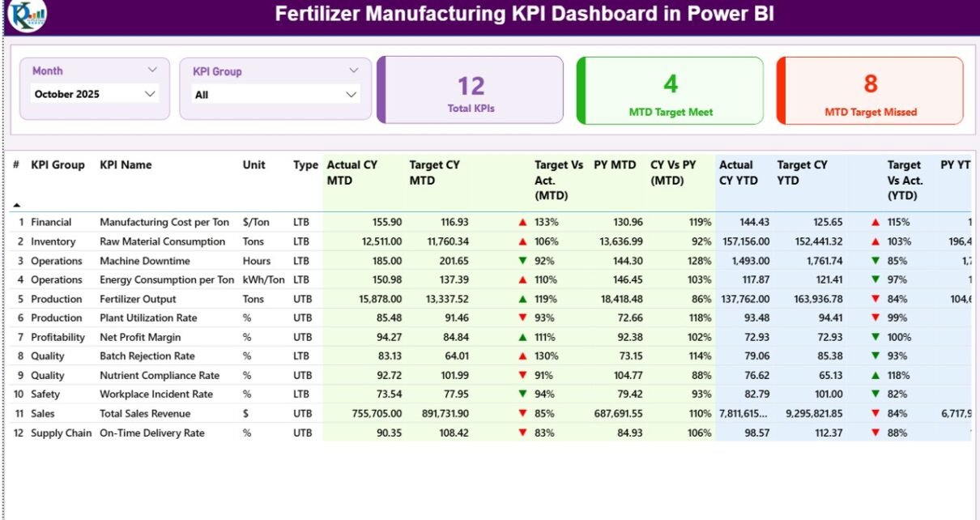Click red up arrow for Batch Rejection Rate MTD

click(522, 356)
